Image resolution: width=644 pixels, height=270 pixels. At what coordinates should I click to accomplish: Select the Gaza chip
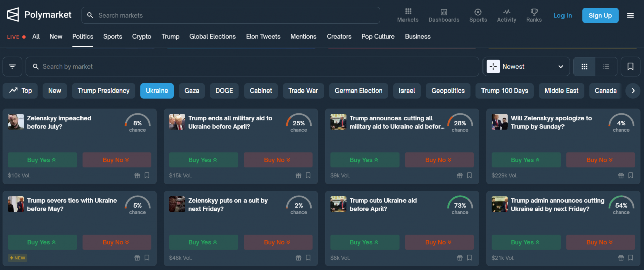tap(192, 91)
